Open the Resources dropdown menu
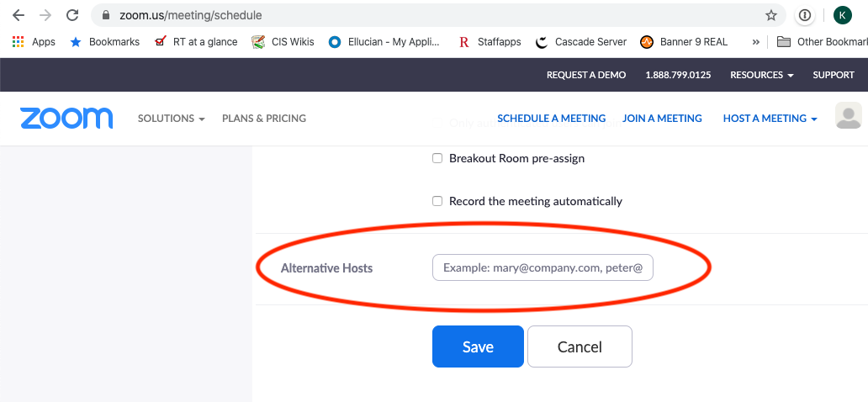This screenshot has width=868, height=402. (x=761, y=75)
